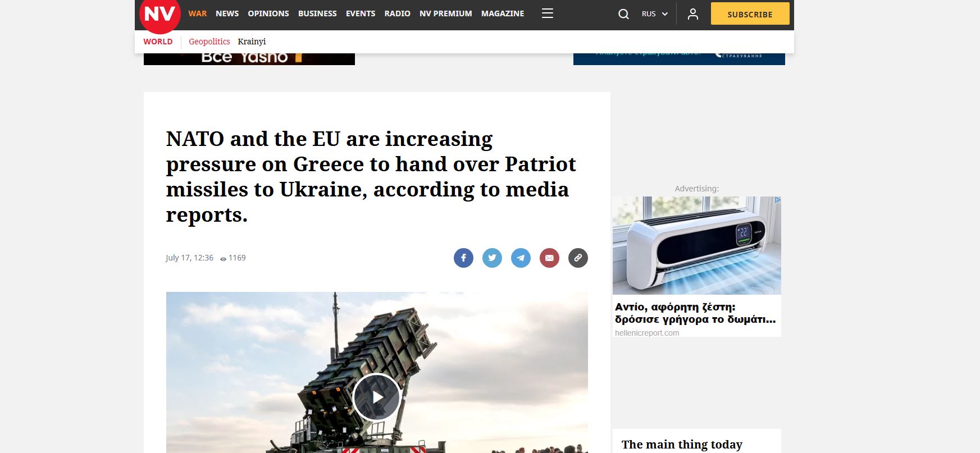The width and height of the screenshot is (980, 453).
Task: Open the Krainyi link
Action: pyautogui.click(x=252, y=42)
